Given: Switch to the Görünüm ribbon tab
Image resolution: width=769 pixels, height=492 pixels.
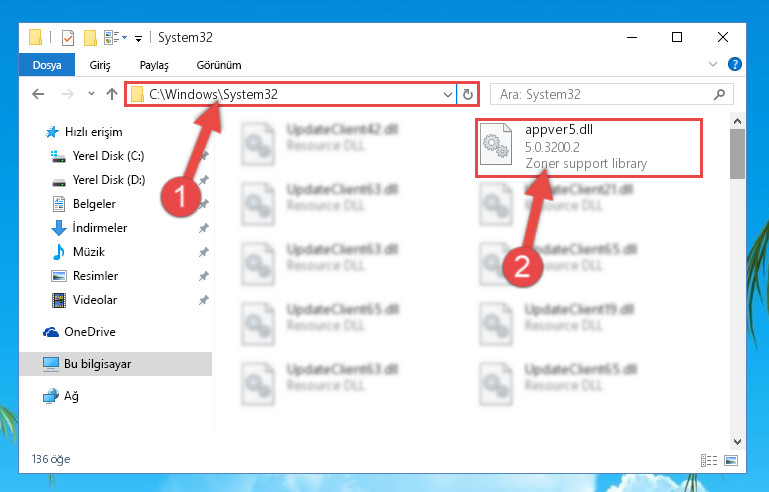Looking at the screenshot, I should [219, 65].
